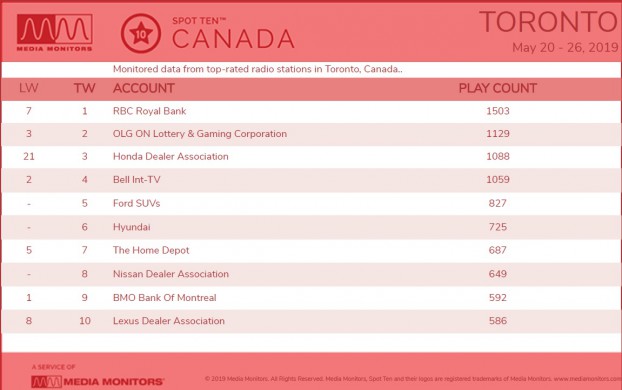Select The Home Depot entry
The width and height of the screenshot is (622, 390).
click(x=151, y=250)
